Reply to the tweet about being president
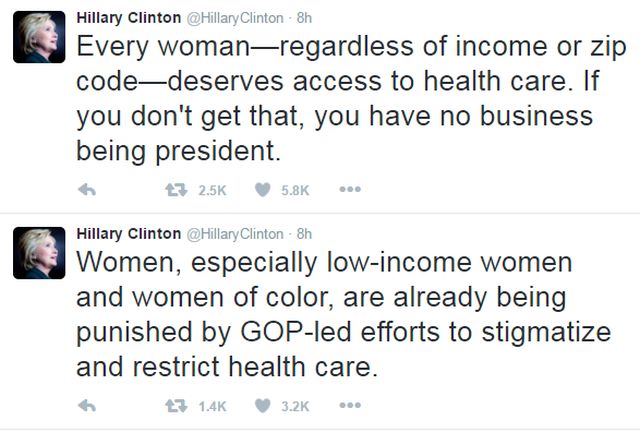This screenshot has width=640, height=433. pos(86,189)
